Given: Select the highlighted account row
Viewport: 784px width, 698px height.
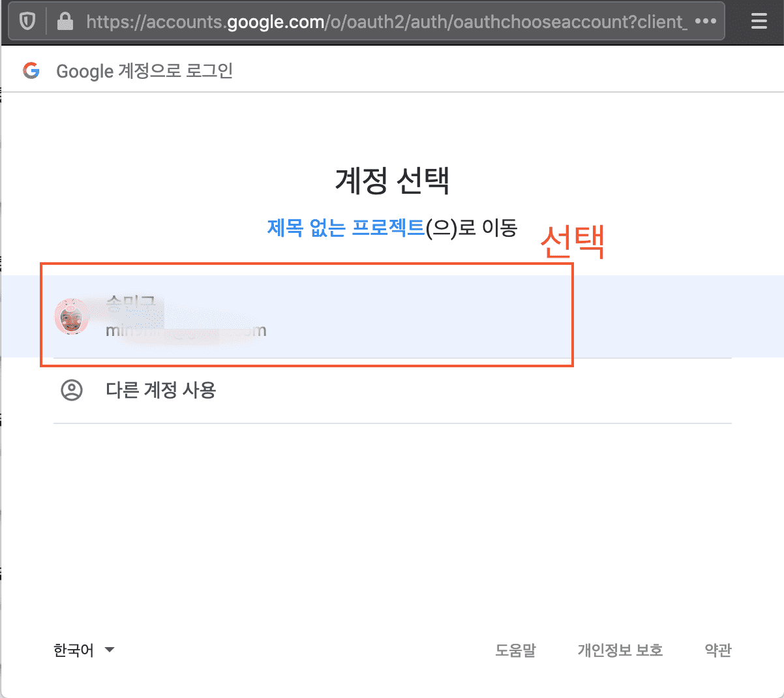Looking at the screenshot, I should click(x=391, y=316).
